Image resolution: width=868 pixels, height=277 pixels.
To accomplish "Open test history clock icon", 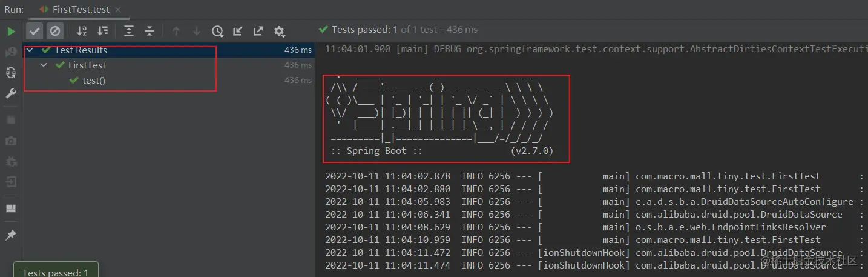I will [x=217, y=31].
